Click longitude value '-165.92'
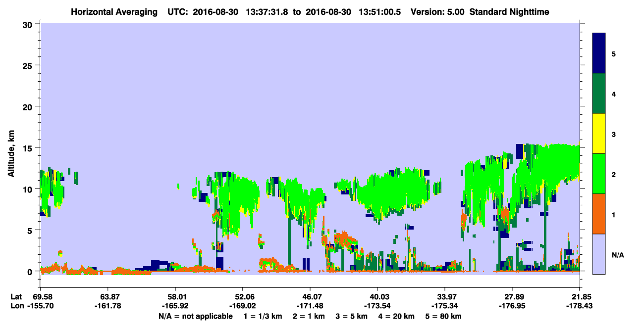Screen dimensions: 644x330 pos(175,306)
